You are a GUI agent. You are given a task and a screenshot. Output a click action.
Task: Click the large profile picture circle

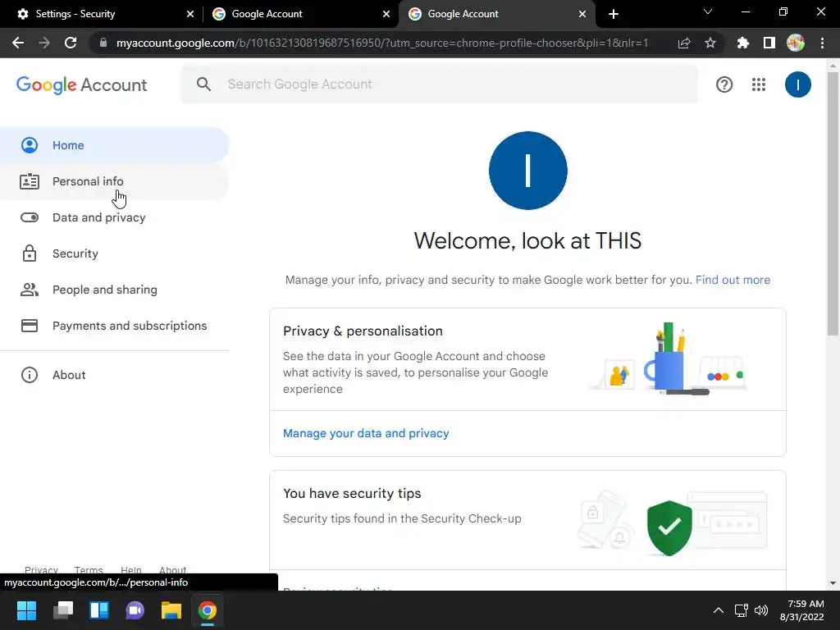pos(527,171)
